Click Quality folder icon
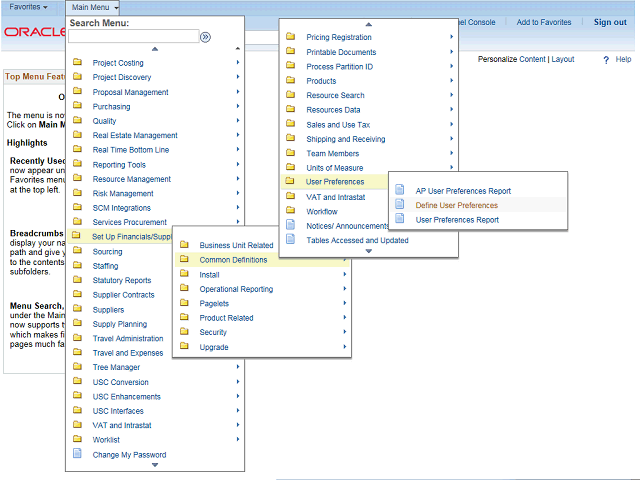 [x=77, y=120]
